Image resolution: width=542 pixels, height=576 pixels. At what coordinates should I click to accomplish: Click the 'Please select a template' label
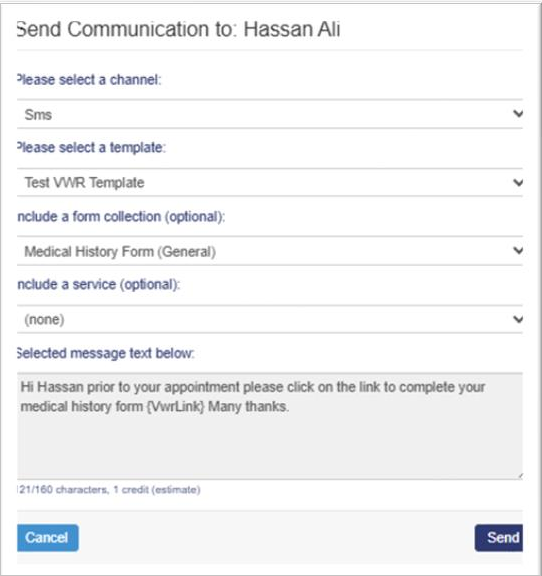[91, 148]
